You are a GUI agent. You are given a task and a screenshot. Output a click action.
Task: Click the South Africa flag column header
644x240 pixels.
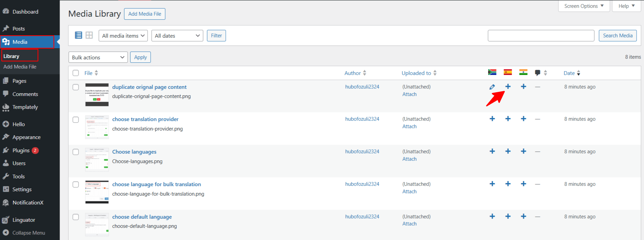(x=492, y=72)
